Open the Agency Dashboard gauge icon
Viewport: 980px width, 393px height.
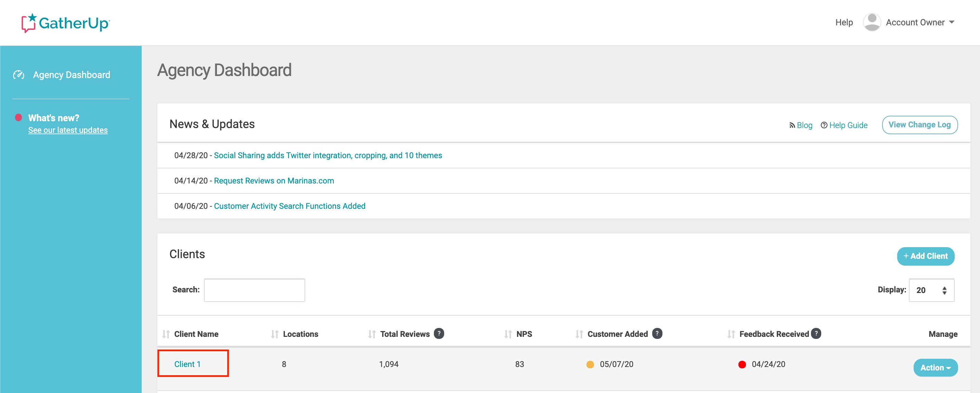pos(19,75)
